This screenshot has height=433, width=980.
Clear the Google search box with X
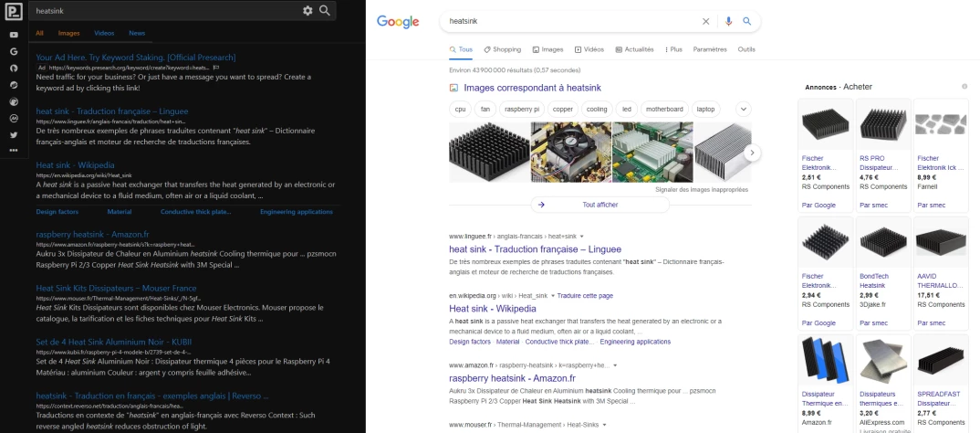(705, 21)
